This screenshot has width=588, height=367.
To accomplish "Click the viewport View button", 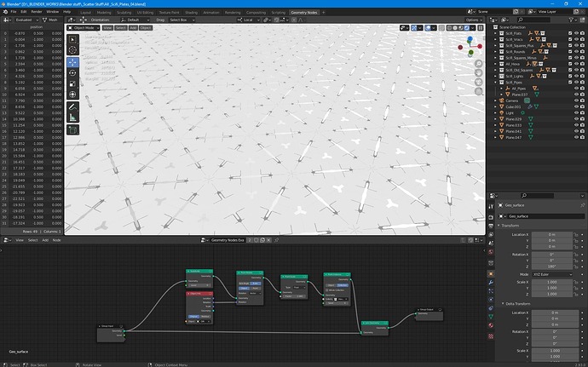I will pos(107,28).
